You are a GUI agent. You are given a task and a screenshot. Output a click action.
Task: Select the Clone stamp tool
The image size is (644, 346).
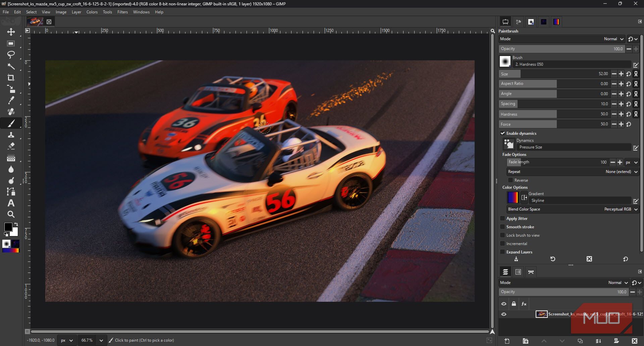[x=11, y=135]
